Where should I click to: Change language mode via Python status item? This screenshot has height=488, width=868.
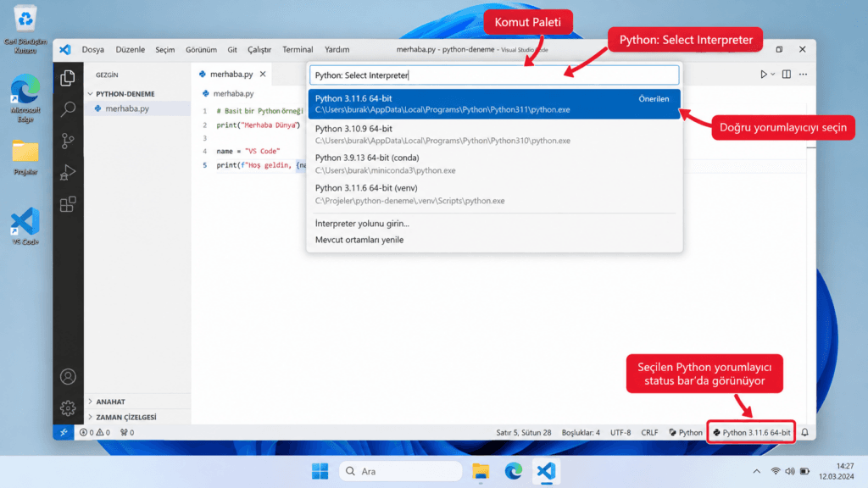685,433
